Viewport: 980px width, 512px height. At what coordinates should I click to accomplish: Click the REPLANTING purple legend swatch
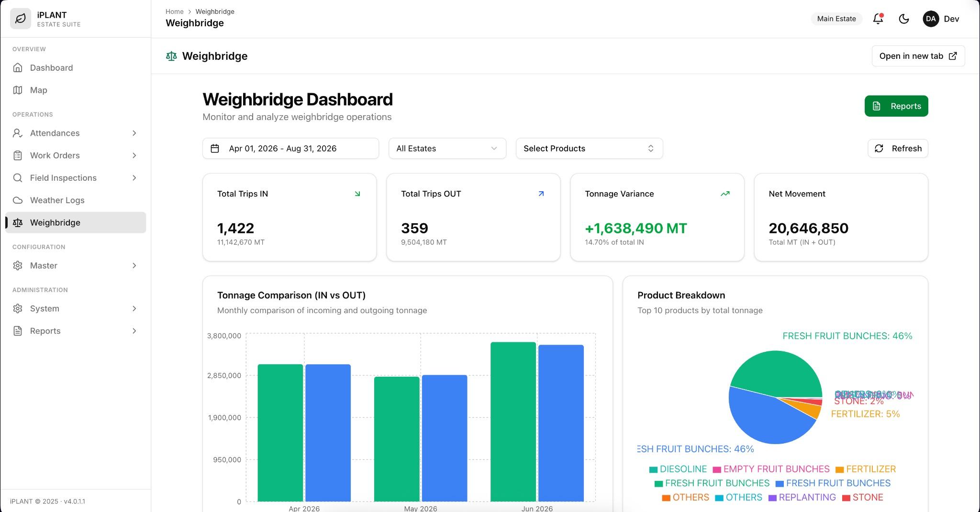[x=772, y=498]
